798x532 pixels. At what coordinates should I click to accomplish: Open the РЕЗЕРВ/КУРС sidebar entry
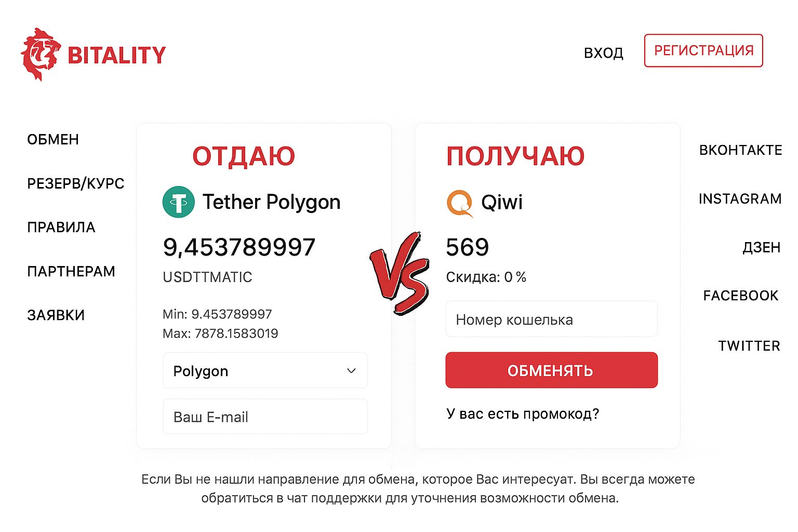point(75,183)
